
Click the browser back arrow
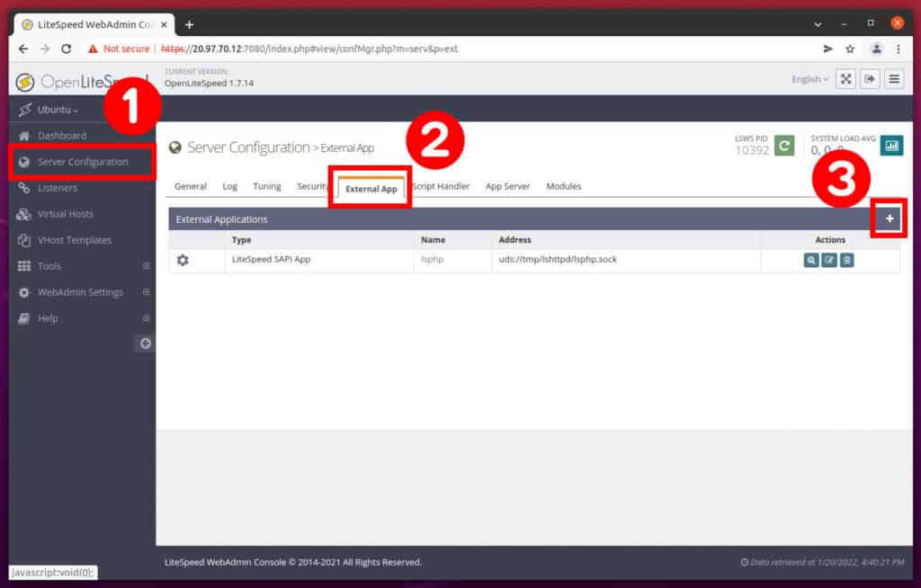(22, 49)
